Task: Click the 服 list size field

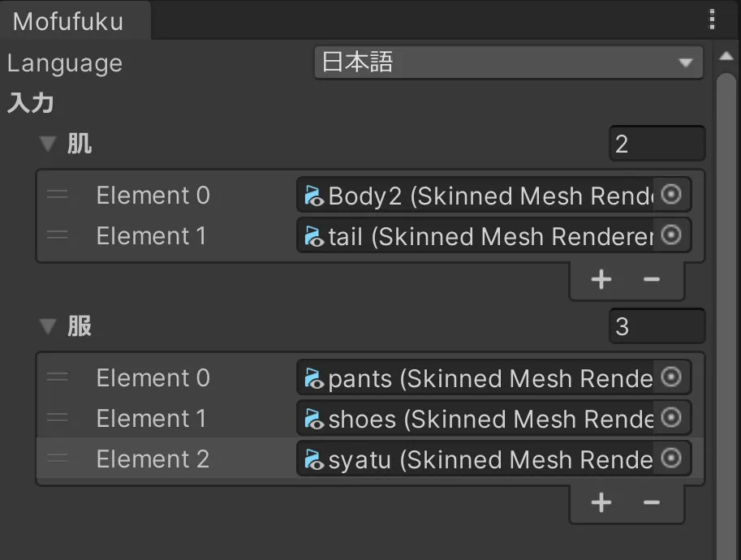Action: tap(657, 326)
